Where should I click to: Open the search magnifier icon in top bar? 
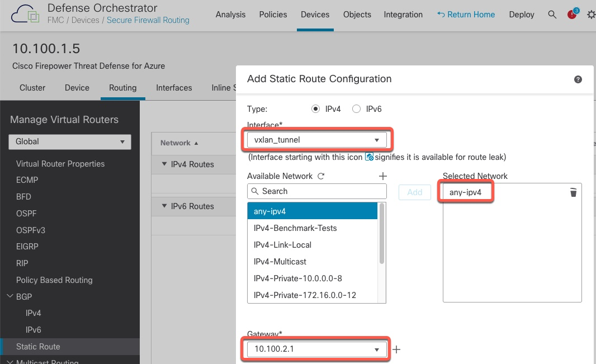point(552,15)
